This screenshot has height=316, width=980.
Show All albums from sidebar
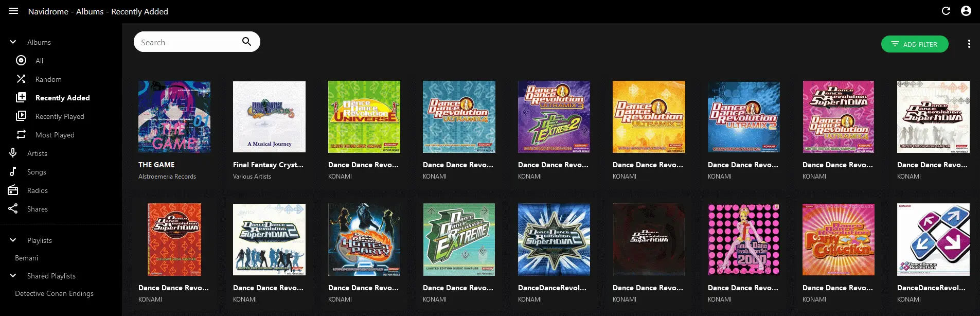coord(39,61)
